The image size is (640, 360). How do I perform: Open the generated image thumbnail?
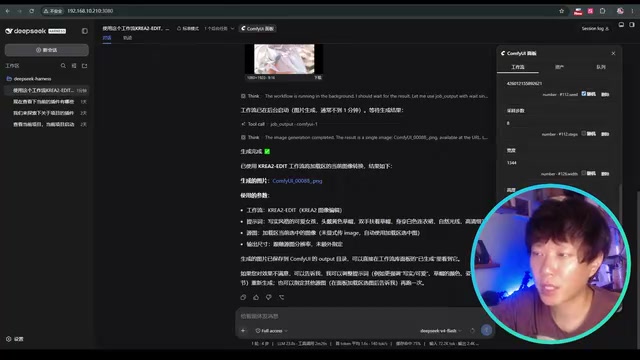[284, 59]
